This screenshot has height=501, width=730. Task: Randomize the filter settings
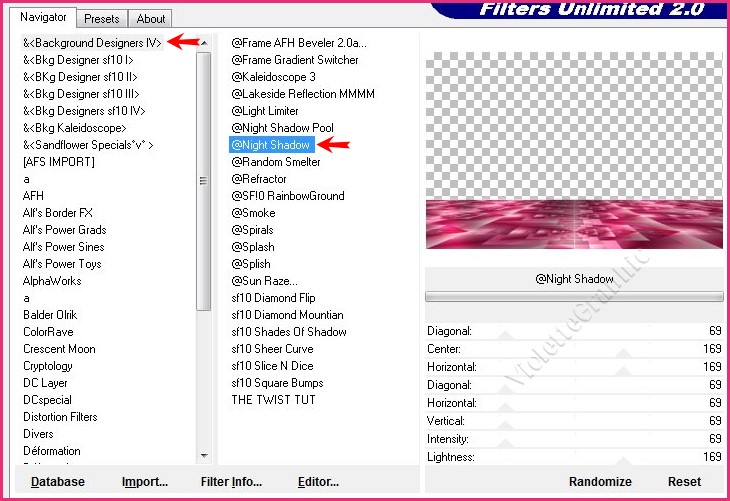[600, 481]
